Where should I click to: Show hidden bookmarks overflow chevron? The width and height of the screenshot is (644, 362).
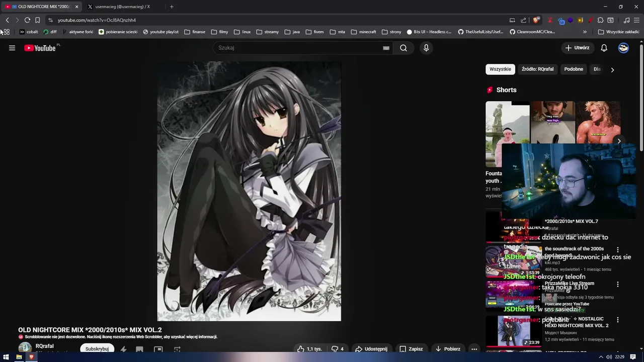pos(585,32)
